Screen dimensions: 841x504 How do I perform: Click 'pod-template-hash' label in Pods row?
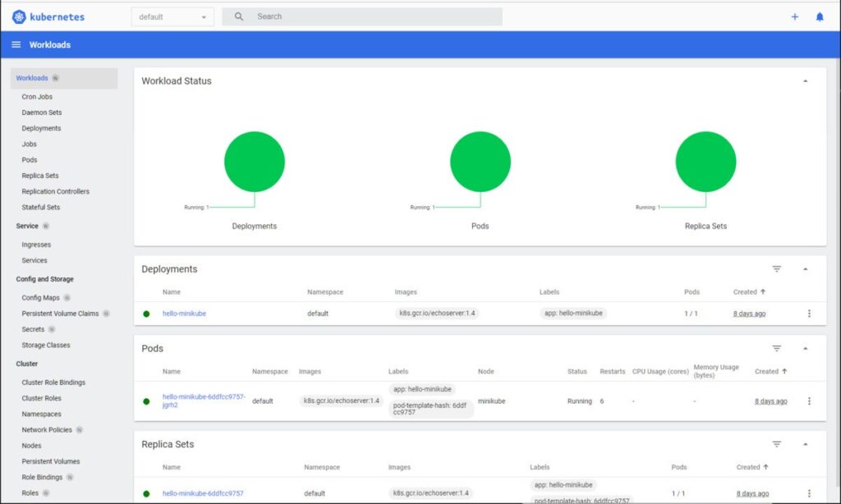click(430, 409)
